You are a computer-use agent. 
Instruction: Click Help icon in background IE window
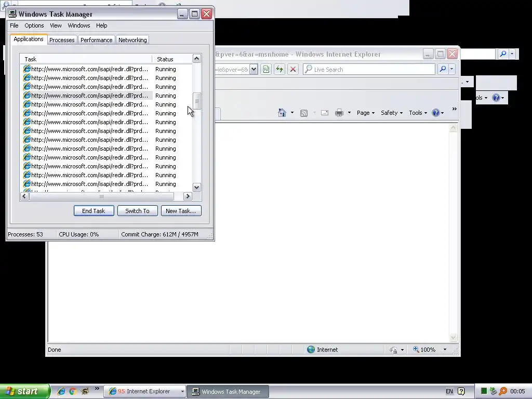(496, 98)
